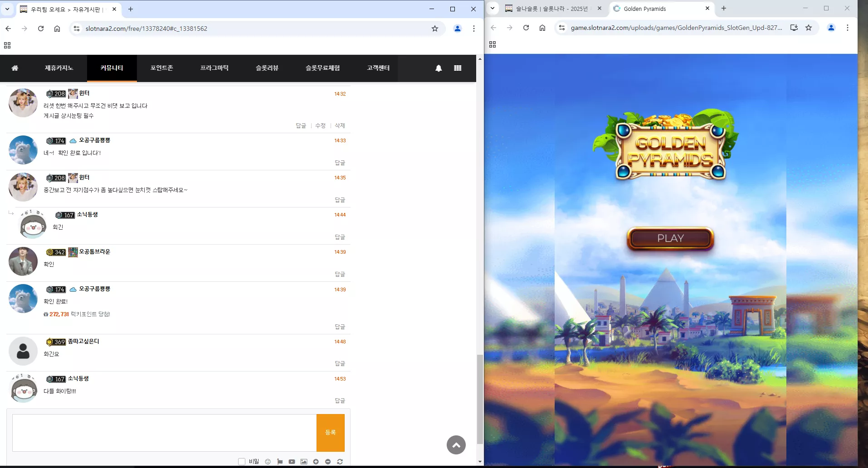Click the flag icon under comment box
The image size is (868, 468).
tap(280, 462)
